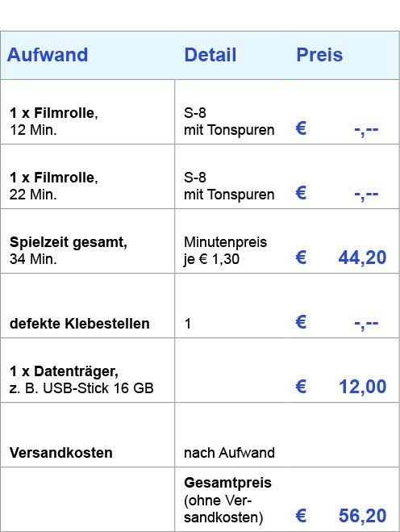Click the 56,20 total price
Image resolution: width=400 pixels, height=532 pixels.
tap(362, 516)
